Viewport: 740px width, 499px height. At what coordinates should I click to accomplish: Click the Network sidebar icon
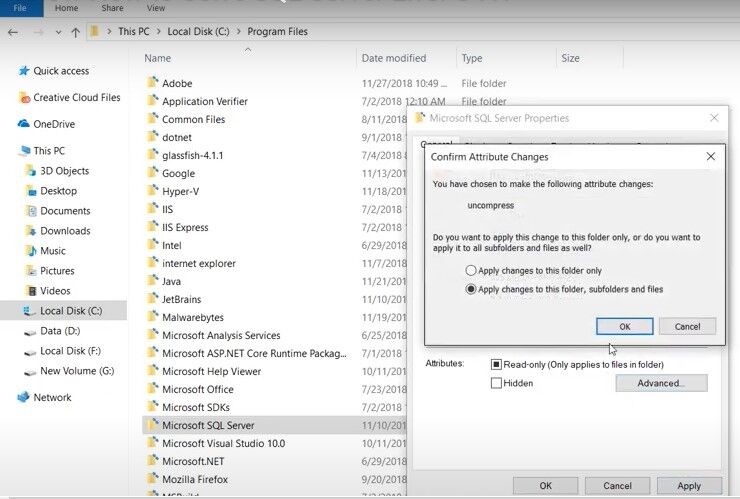pyautogui.click(x=24, y=397)
